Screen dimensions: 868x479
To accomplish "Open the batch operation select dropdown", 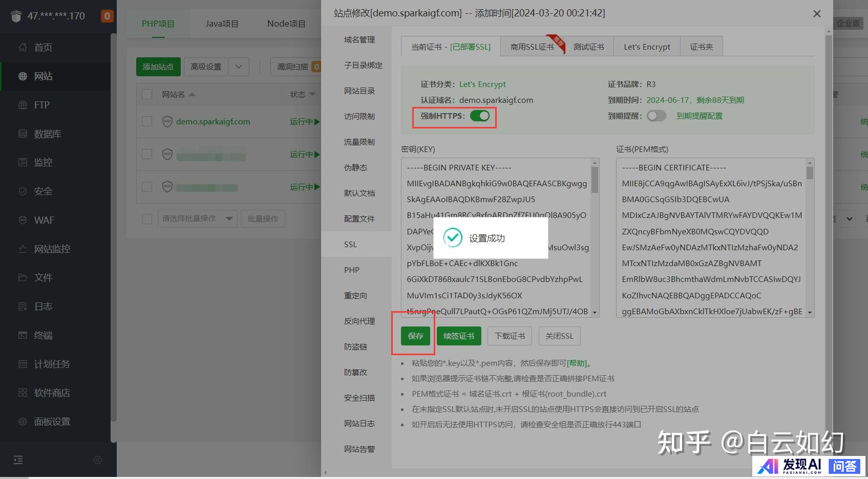I will click(197, 219).
